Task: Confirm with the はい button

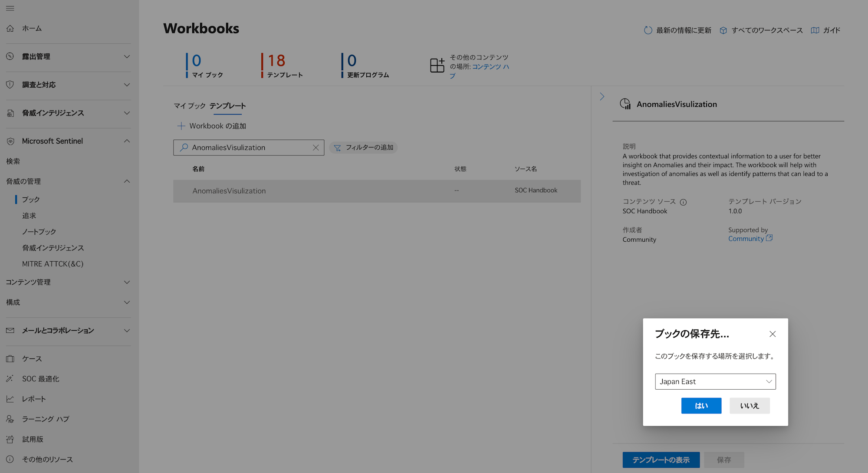Action: click(701, 406)
